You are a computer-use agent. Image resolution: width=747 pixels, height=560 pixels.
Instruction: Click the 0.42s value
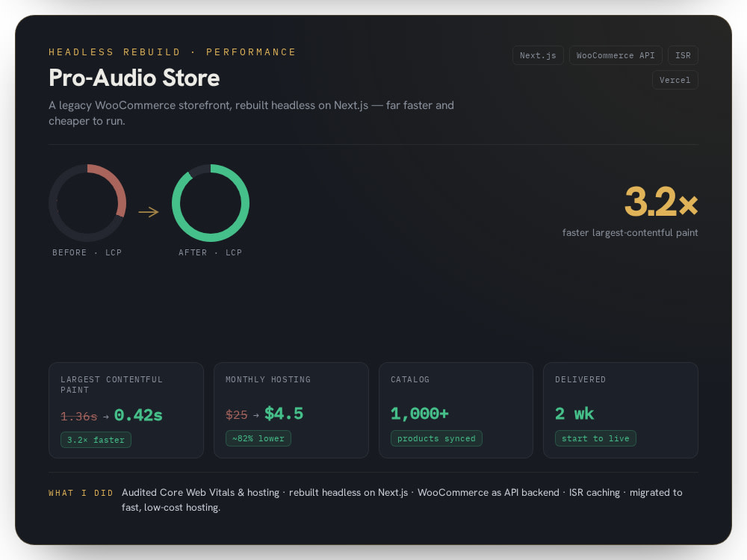[x=138, y=415]
